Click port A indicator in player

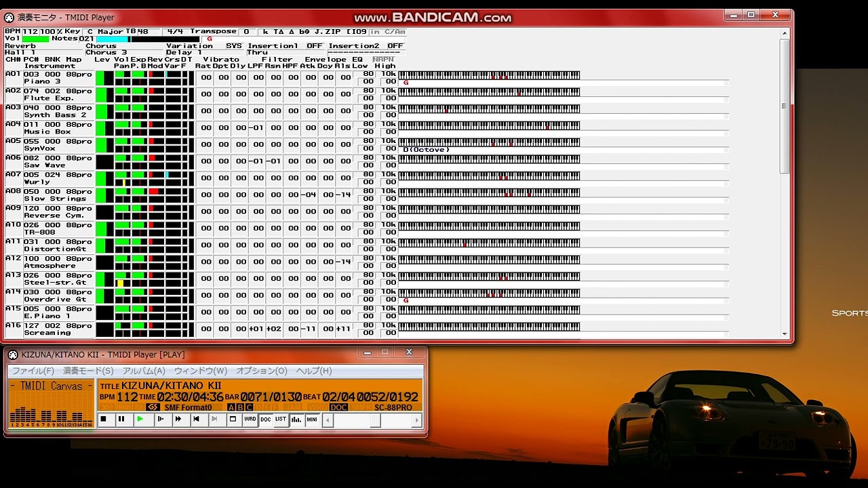(231, 407)
